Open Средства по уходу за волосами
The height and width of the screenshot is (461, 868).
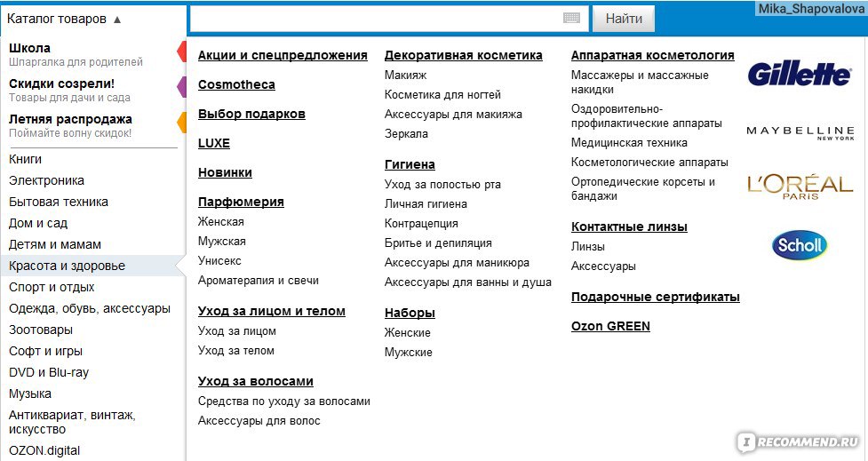(x=284, y=401)
